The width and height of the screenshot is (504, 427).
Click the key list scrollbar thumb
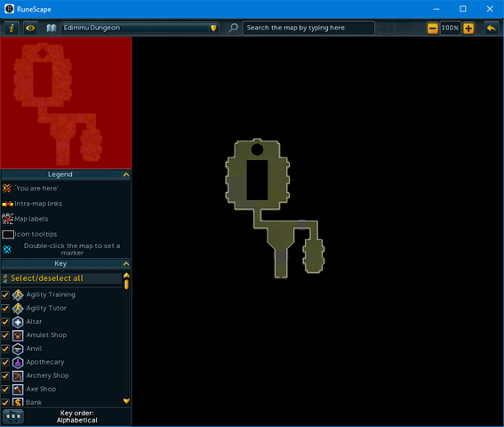[126, 285]
